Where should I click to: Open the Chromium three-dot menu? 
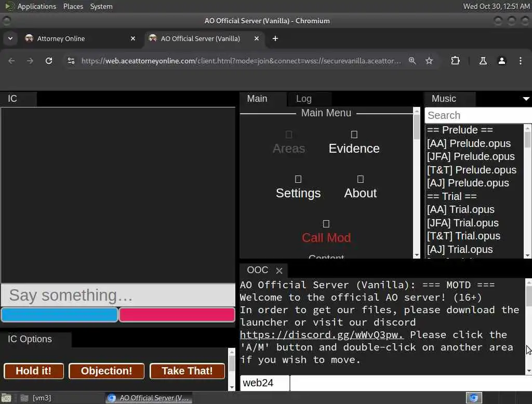(521, 61)
